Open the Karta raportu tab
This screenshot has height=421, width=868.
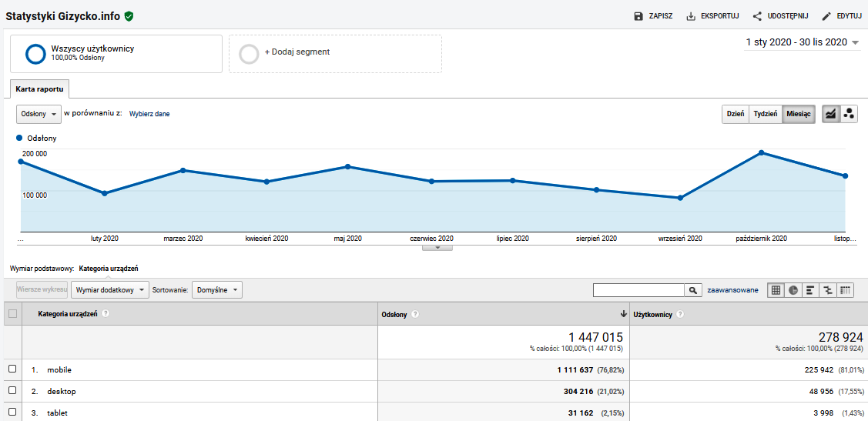(40, 89)
